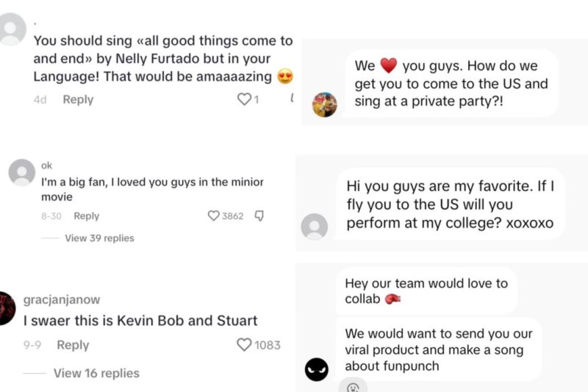This screenshot has height=392, width=588.
Task: Like the Kevin Bob and Stuart comment
Action: pos(244,344)
